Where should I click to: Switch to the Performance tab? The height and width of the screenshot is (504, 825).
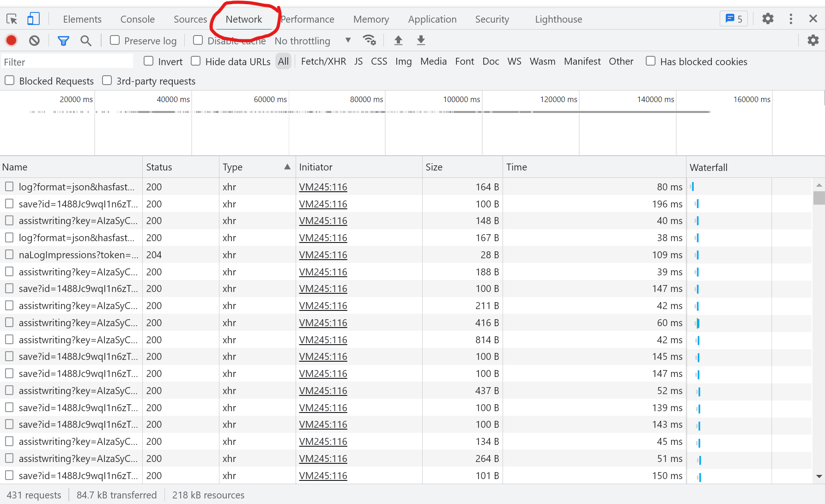point(307,19)
